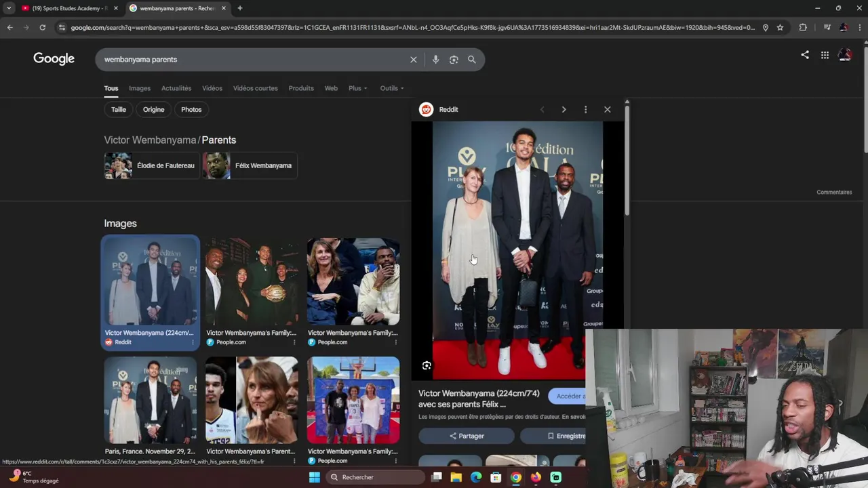Screen dimensions: 868x488
Task: Click Victor Wembanyama breadcrumb link
Action: 150,140
